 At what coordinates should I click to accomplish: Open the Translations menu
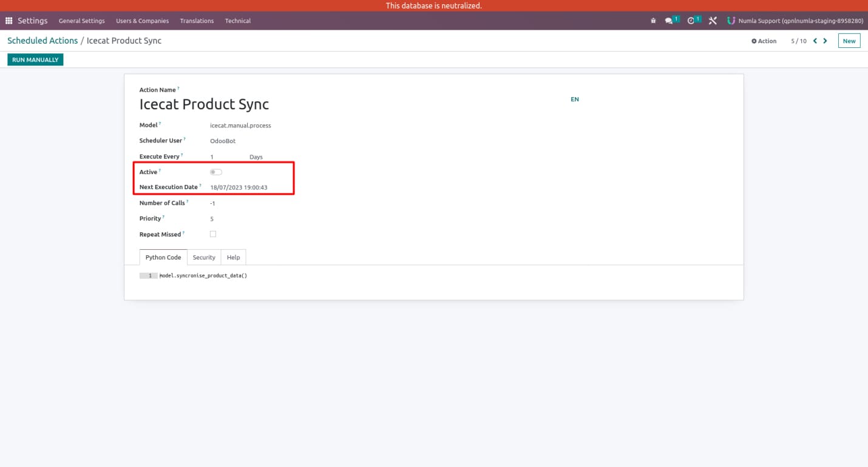click(x=196, y=20)
